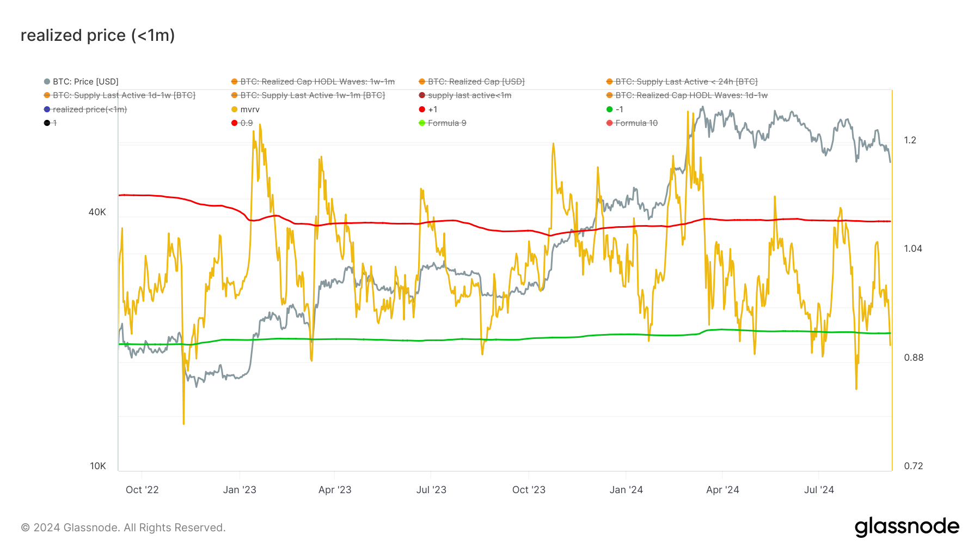Viewport: 980px width, 552px height.
Task: Click the 0.72 right axis label
Action: point(914,466)
